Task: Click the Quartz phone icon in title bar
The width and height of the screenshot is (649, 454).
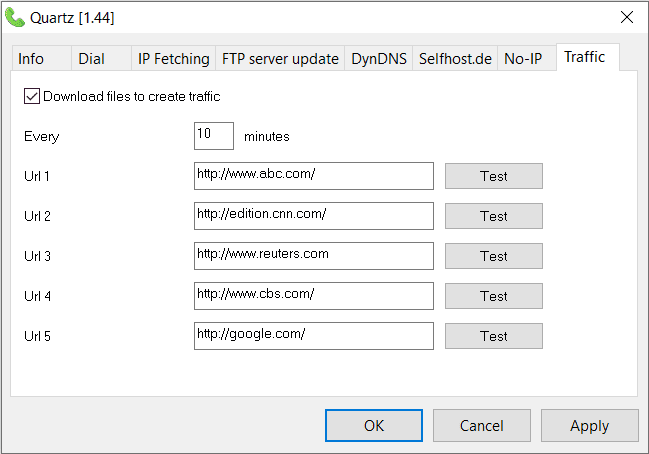Action: (15, 17)
